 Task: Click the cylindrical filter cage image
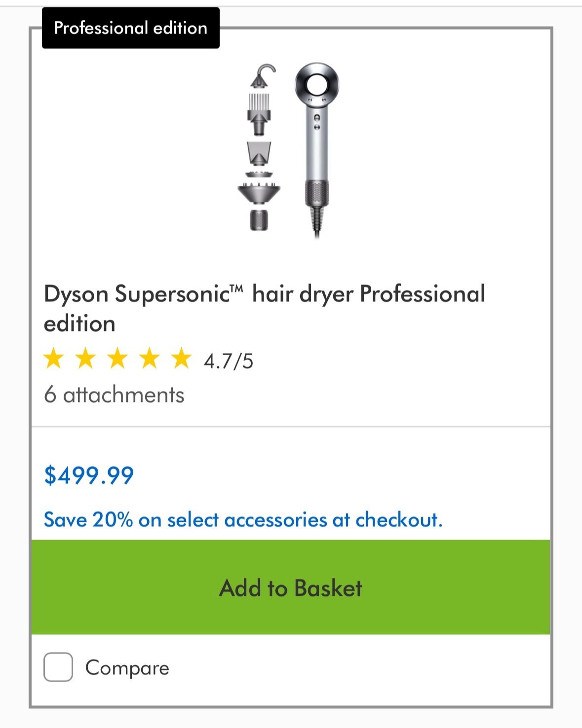pyautogui.click(x=259, y=219)
